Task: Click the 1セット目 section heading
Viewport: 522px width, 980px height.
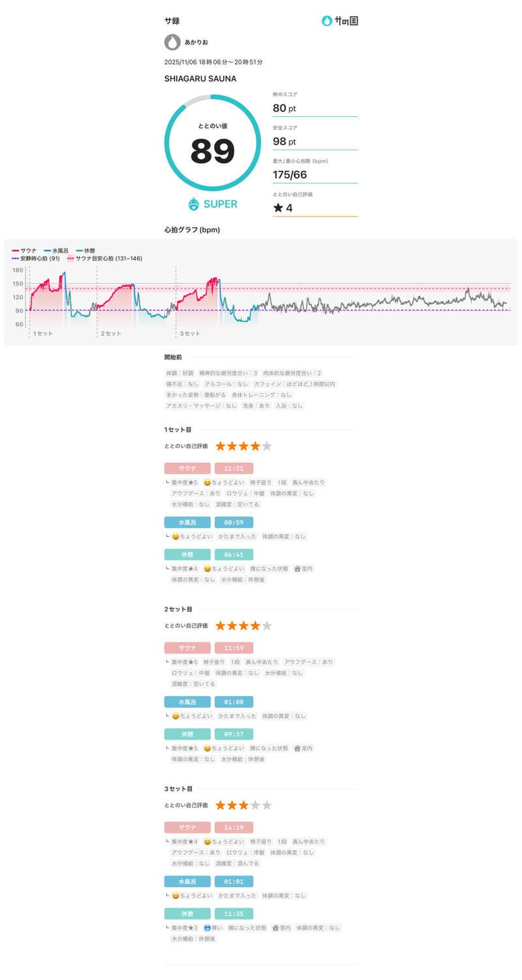Action: coord(178,430)
